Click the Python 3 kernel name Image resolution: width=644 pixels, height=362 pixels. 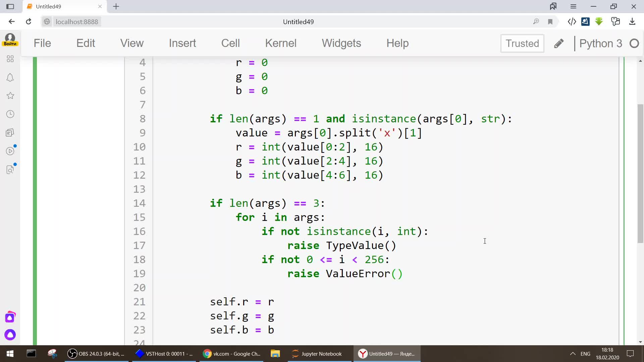coord(601,44)
